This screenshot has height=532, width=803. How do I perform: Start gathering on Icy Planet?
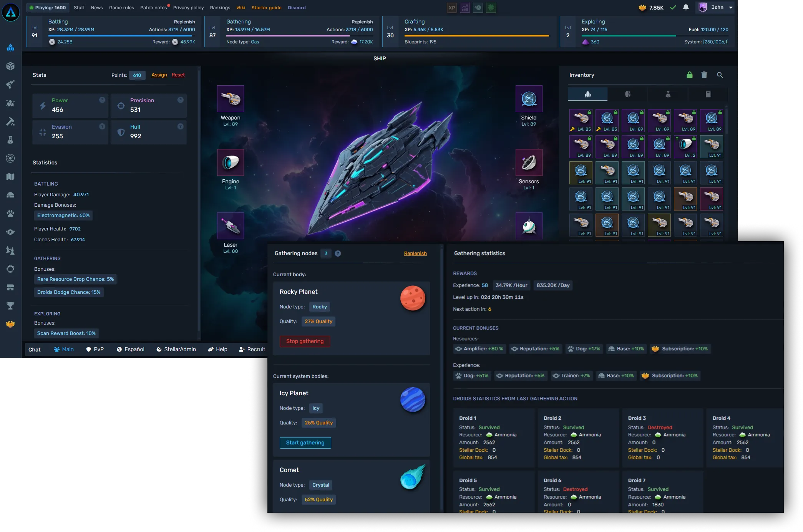pos(305,443)
